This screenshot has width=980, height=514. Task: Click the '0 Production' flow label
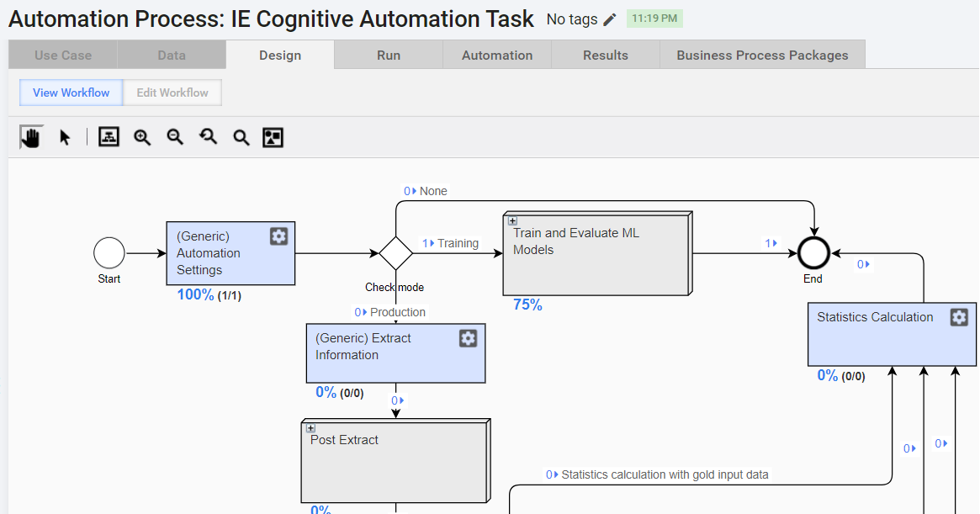[390, 312]
